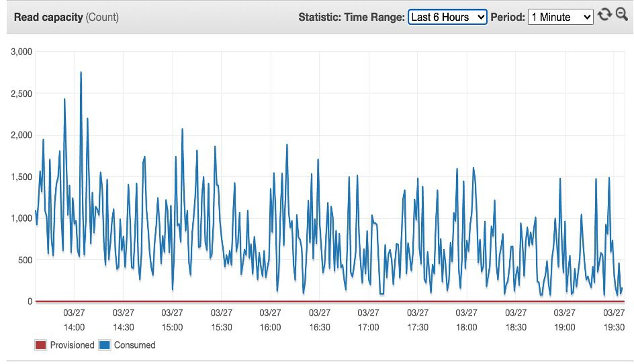The height and width of the screenshot is (364, 634).
Task: Click the 3,000 y-axis label
Action: [21, 52]
